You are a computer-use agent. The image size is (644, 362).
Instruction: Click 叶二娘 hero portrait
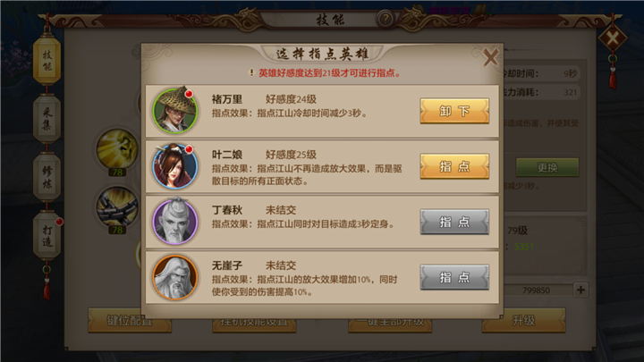175,166
